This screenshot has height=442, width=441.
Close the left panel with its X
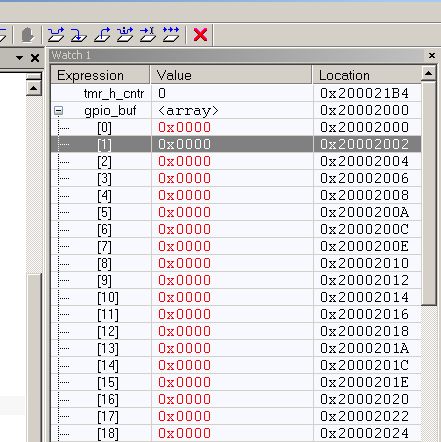pos(35,58)
